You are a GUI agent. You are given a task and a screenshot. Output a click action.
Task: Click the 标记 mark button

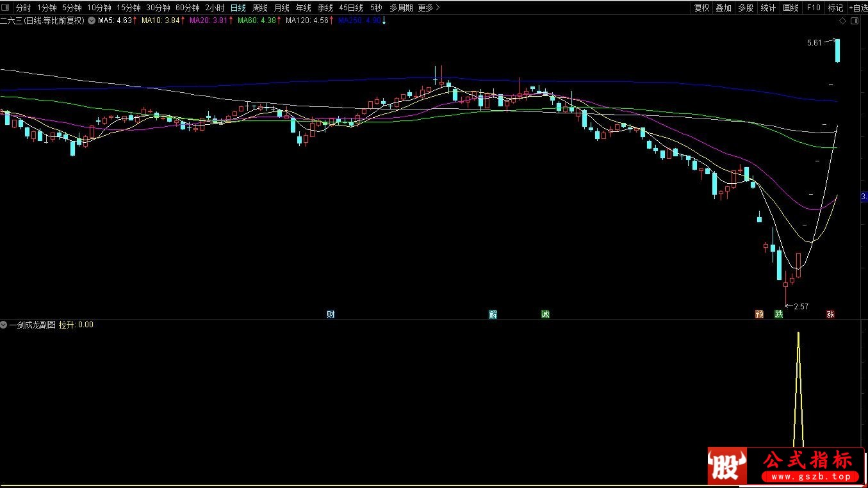(x=835, y=8)
